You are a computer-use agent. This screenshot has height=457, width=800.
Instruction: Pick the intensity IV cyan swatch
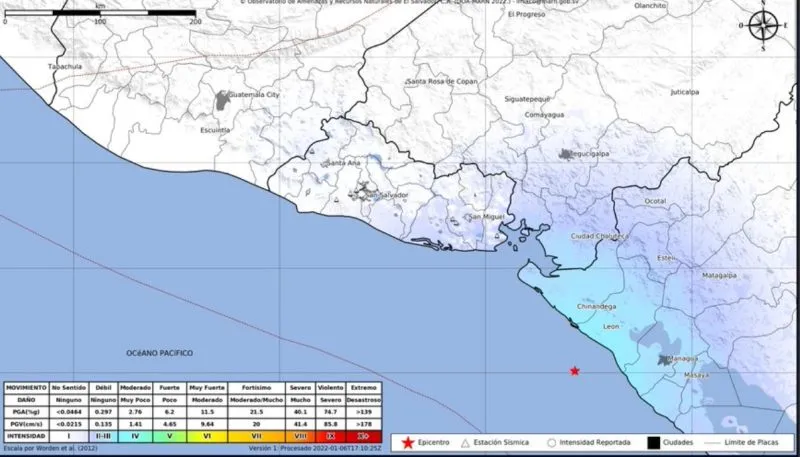pyautogui.click(x=135, y=437)
